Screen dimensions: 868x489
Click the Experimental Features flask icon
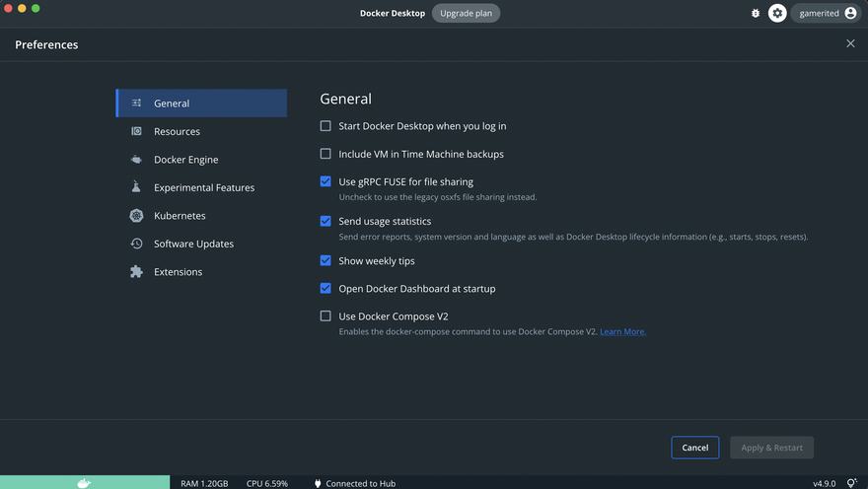point(136,187)
